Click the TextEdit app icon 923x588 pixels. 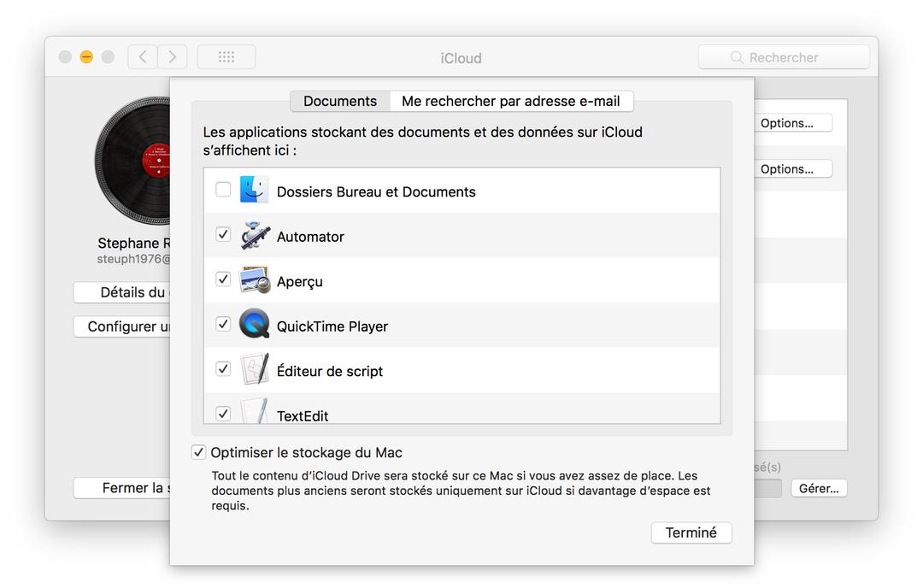[x=254, y=412]
